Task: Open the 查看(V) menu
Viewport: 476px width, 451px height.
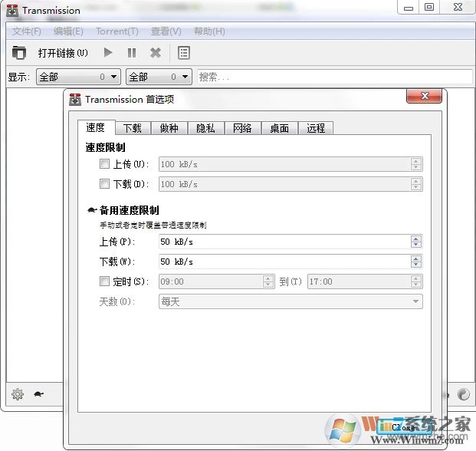Action: click(x=166, y=31)
